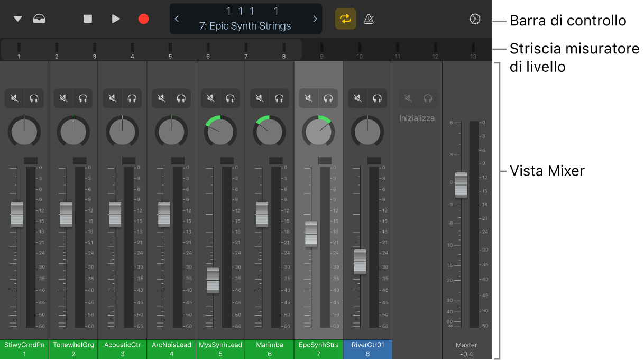Open the Loop Browser

tap(38, 18)
